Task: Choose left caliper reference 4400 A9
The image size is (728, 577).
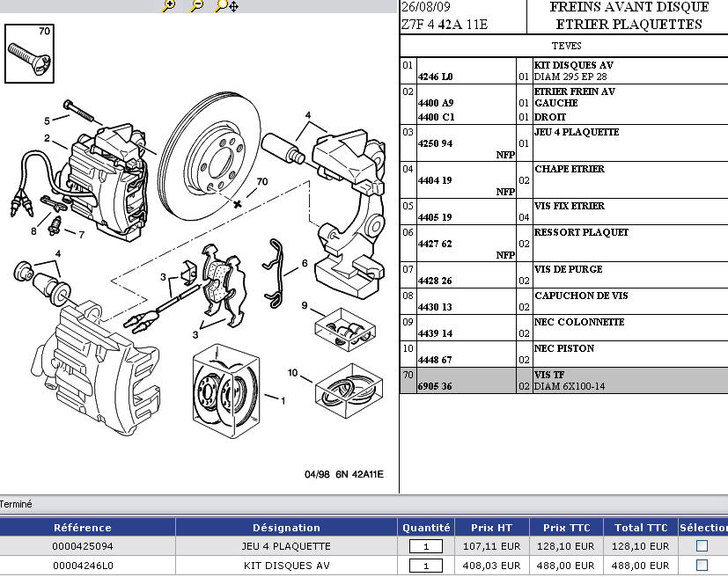Action: [435, 103]
